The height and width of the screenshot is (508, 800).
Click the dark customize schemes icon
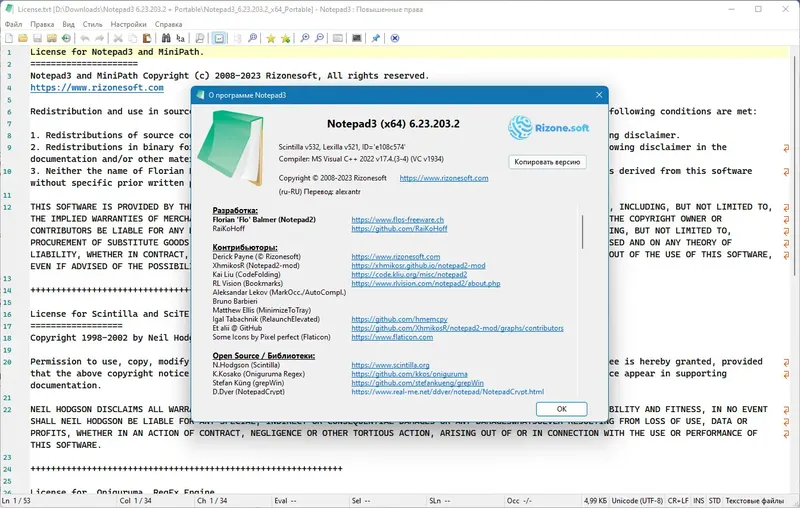click(x=357, y=38)
